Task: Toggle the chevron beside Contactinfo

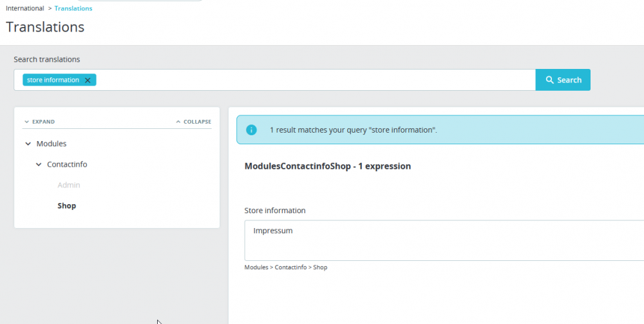Action: 39,164
